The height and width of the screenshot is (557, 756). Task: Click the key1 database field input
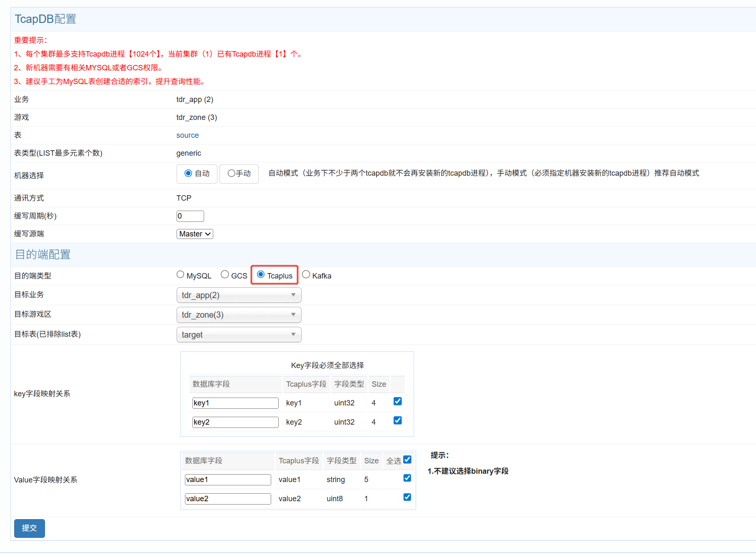[235, 403]
